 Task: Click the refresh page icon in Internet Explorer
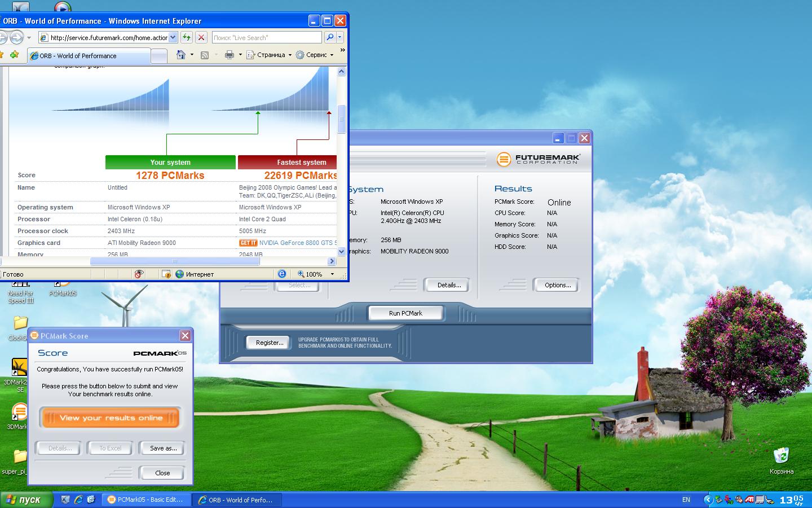(187, 37)
